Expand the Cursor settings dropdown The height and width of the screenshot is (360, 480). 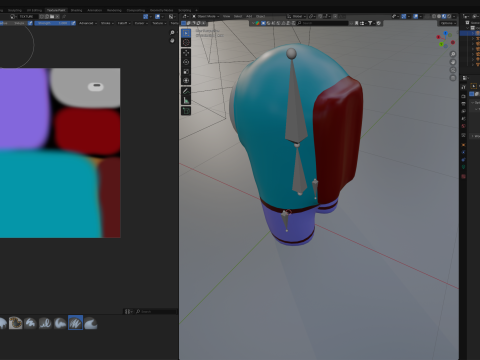pos(141,23)
